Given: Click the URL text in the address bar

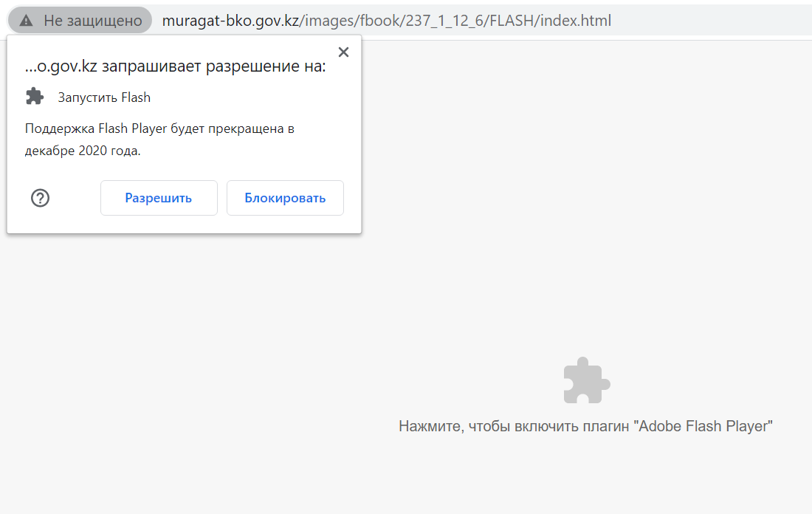Looking at the screenshot, I should (386, 20).
